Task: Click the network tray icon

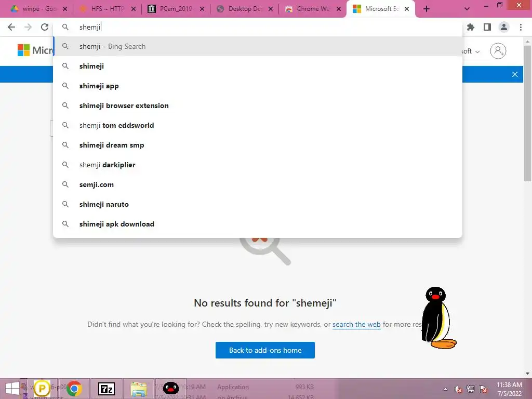Action: click(x=471, y=390)
